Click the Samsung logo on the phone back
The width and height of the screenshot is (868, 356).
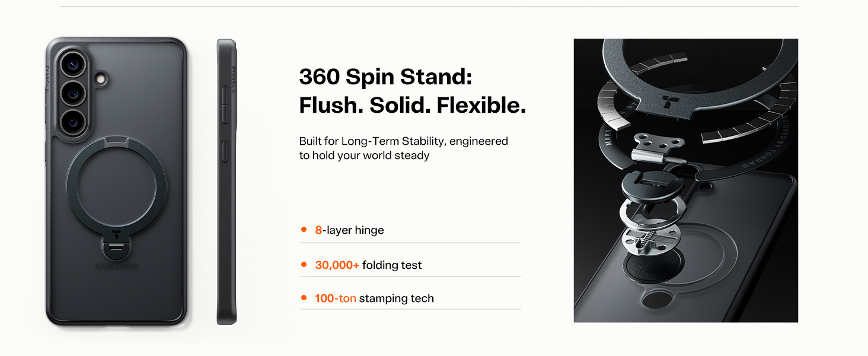(x=116, y=267)
